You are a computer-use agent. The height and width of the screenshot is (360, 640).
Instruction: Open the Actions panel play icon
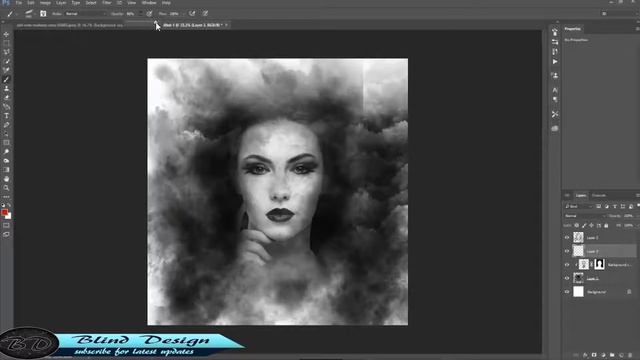click(x=555, y=62)
